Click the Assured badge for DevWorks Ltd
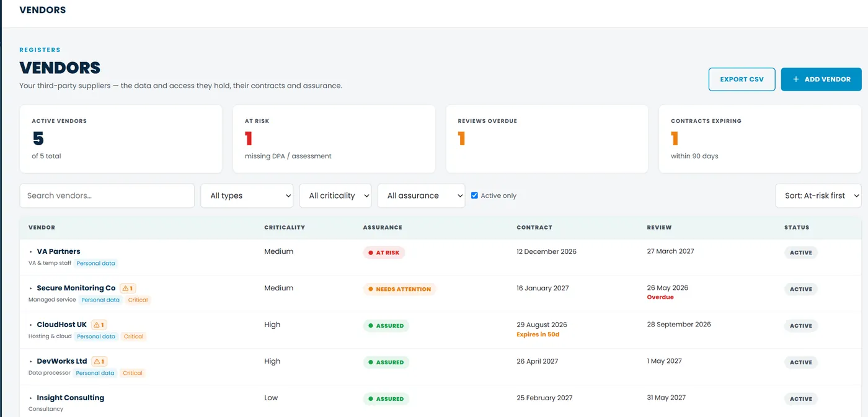Image resolution: width=868 pixels, height=417 pixels. 386,362
